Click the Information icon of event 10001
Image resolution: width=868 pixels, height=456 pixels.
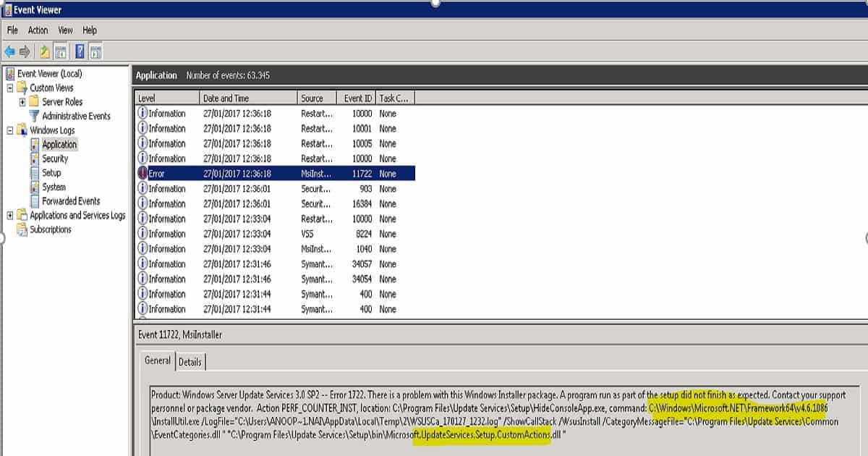pos(142,128)
